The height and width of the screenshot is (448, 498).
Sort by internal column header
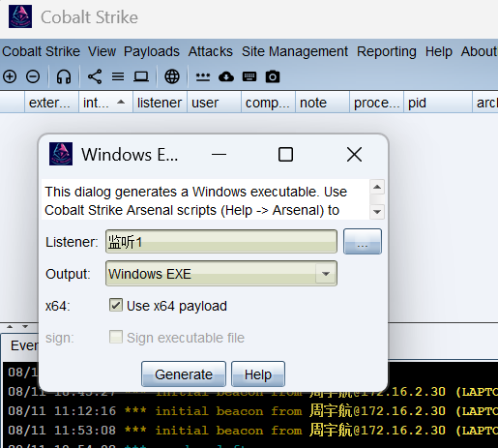(105, 103)
